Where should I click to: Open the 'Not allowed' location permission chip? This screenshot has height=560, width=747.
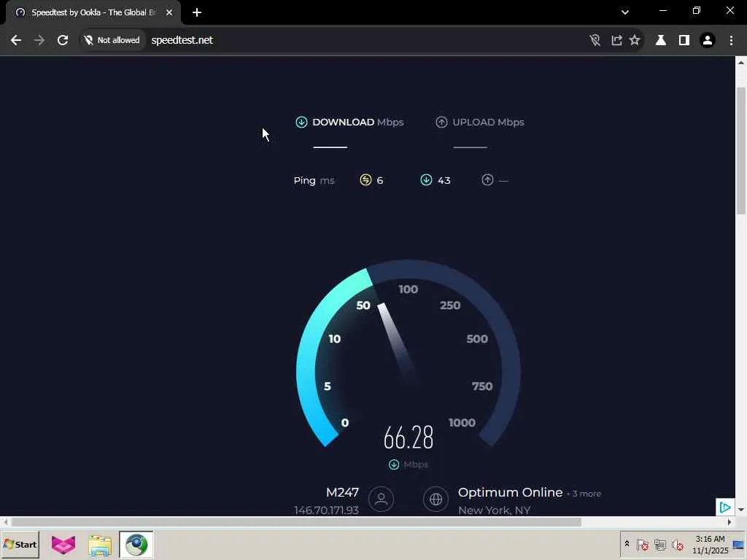[112, 40]
